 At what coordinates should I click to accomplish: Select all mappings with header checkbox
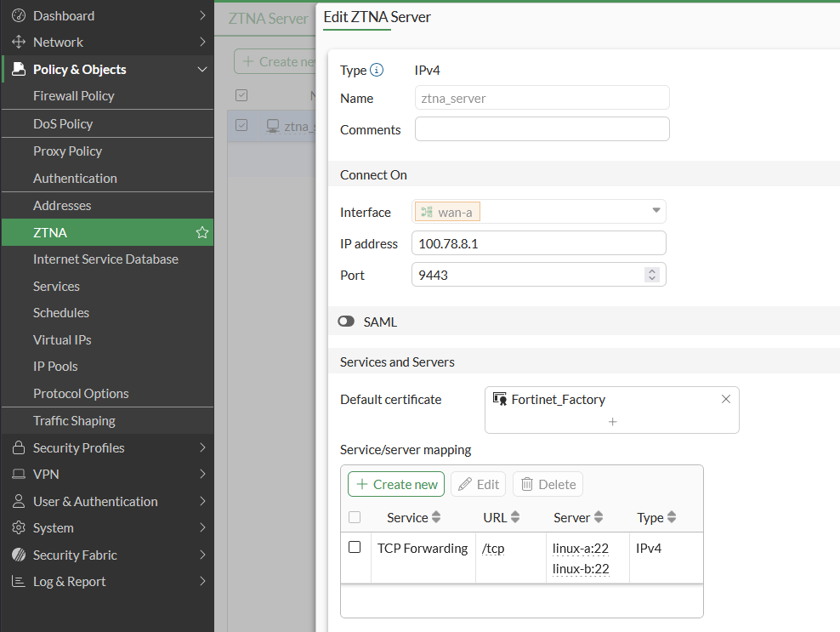(x=355, y=517)
